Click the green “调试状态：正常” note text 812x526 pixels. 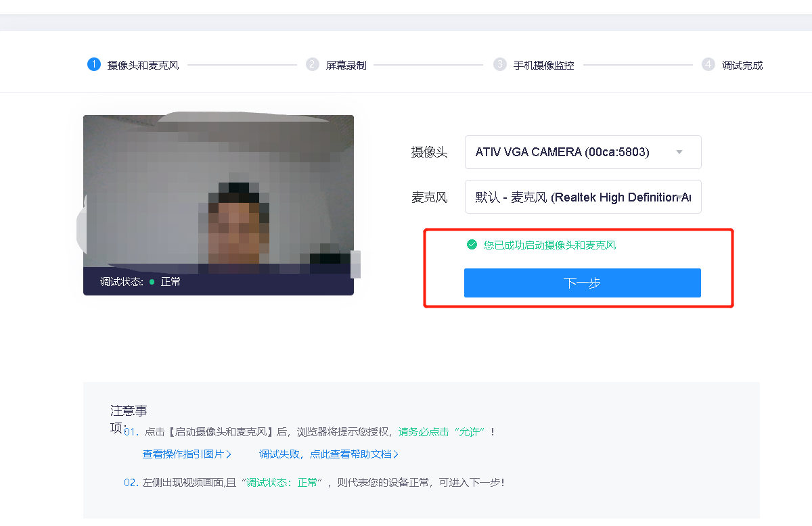[284, 483]
